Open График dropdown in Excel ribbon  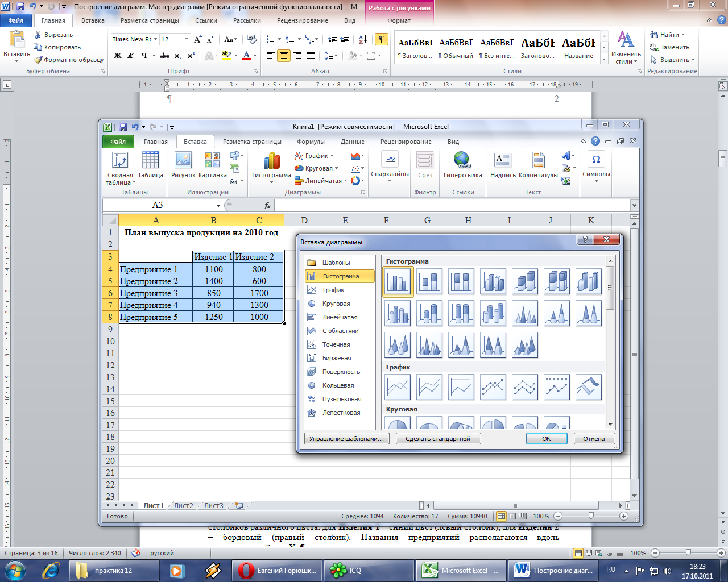[x=315, y=156]
